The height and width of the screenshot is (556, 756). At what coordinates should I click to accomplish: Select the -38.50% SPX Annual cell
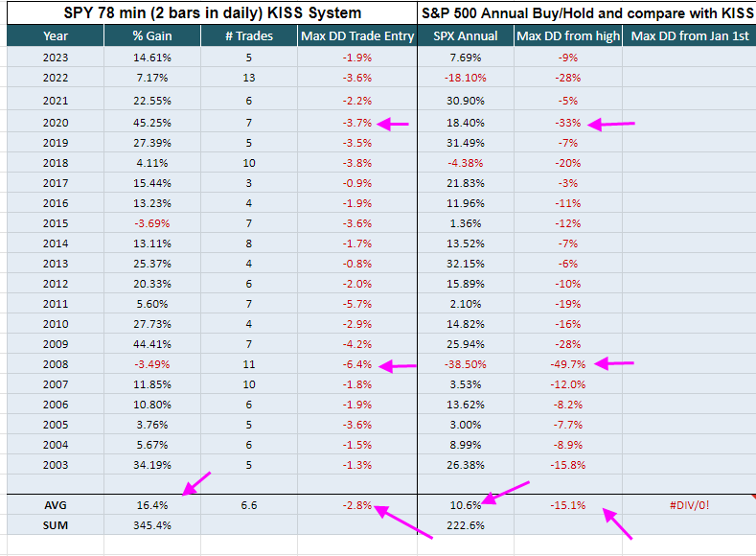pyautogui.click(x=466, y=364)
